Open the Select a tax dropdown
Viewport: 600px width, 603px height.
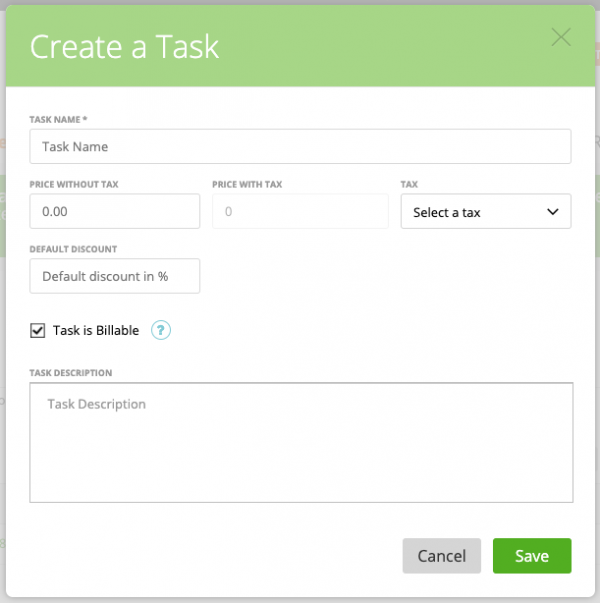tap(486, 211)
